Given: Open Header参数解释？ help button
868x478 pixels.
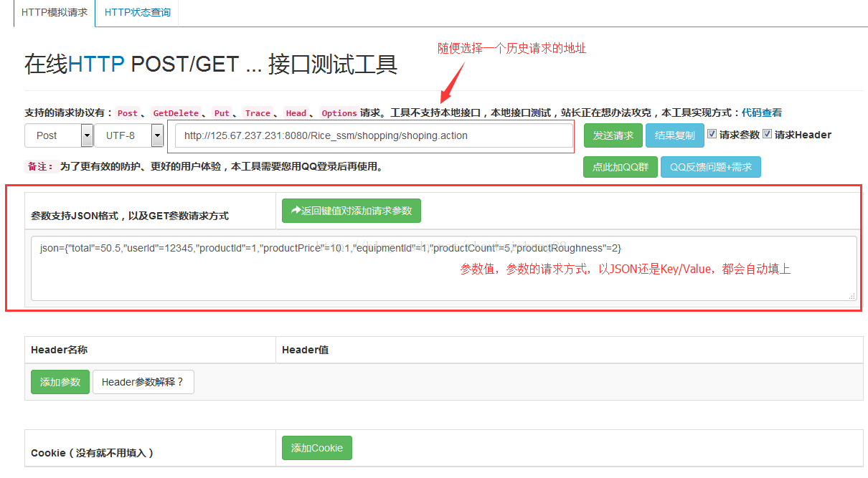Looking at the screenshot, I should 143,382.
